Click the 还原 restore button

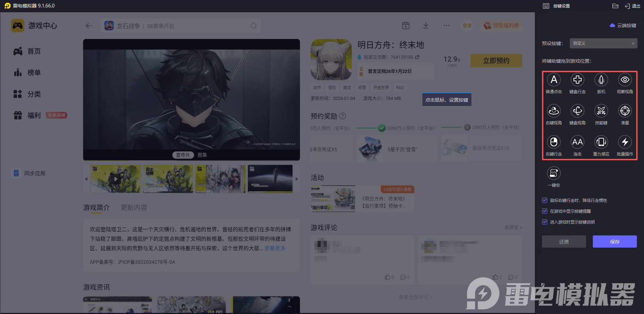pyautogui.click(x=564, y=242)
